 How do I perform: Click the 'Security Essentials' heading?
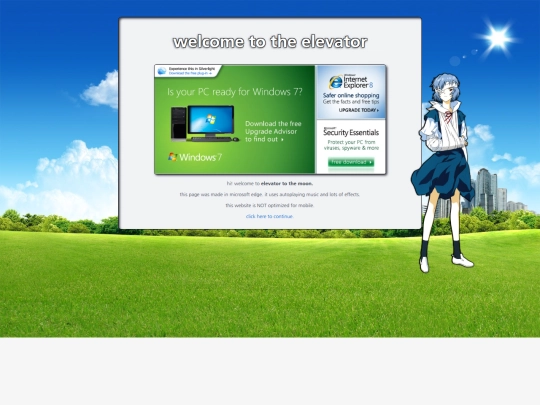click(x=351, y=132)
